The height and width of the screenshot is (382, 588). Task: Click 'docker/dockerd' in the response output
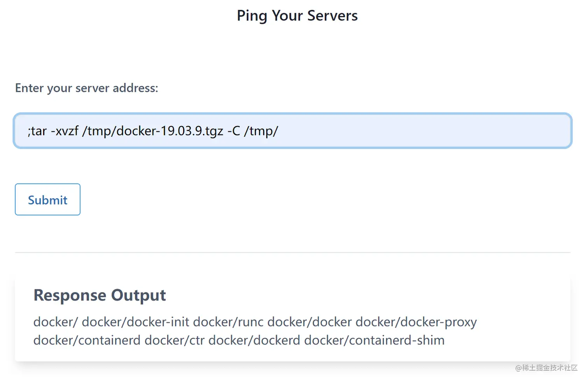pos(254,340)
